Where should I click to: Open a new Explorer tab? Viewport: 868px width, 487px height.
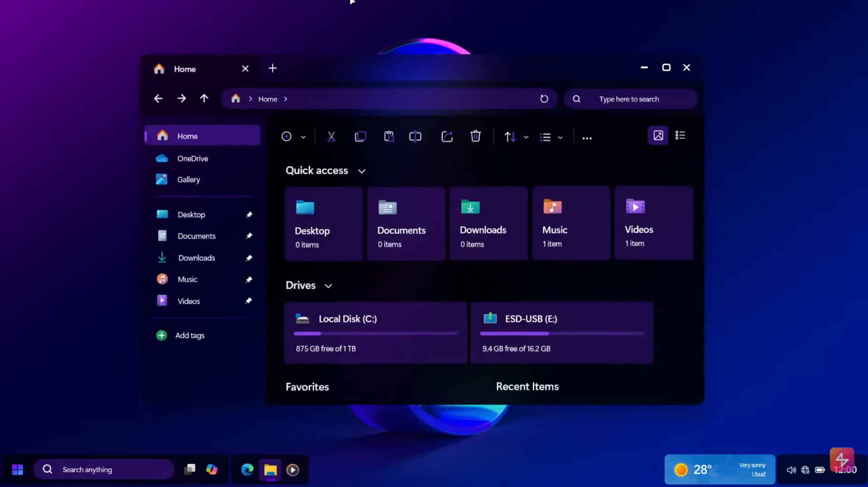point(272,68)
